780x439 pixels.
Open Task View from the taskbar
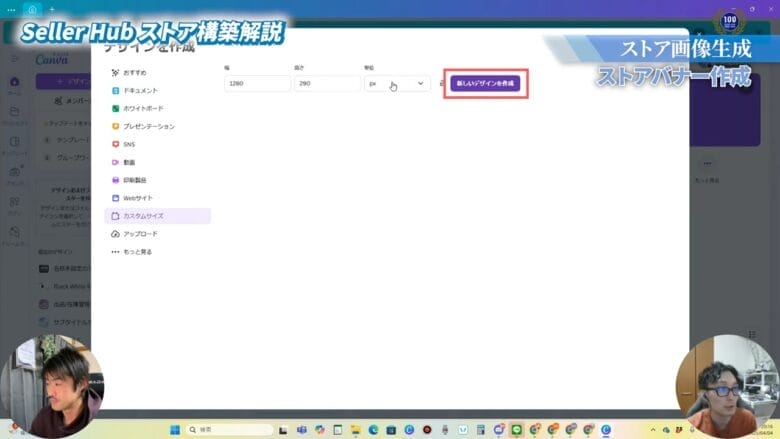(x=283, y=430)
